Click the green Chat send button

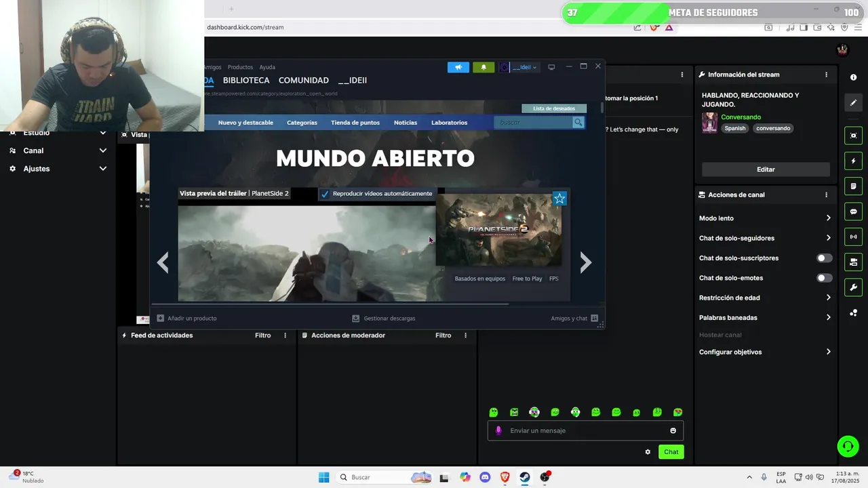(x=671, y=452)
